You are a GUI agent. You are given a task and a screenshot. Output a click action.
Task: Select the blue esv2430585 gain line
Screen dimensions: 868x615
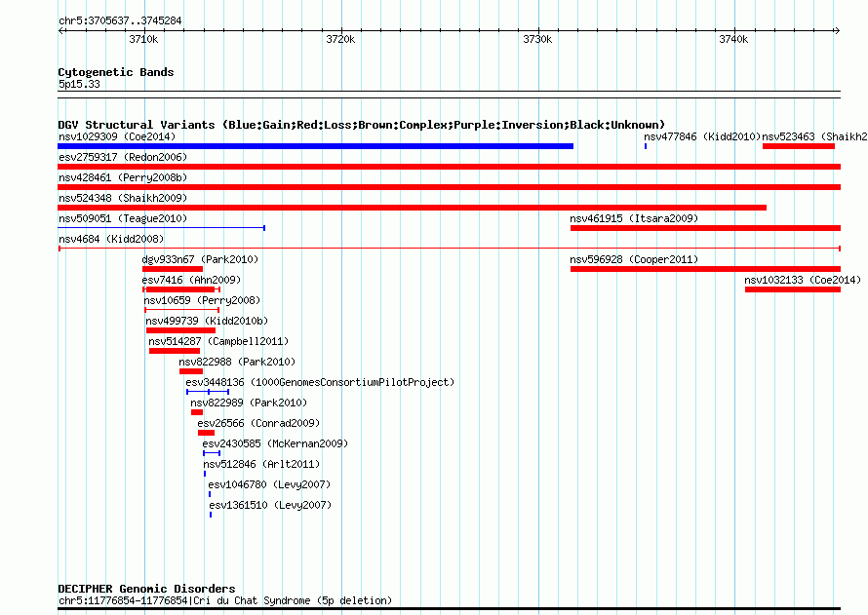212,453
